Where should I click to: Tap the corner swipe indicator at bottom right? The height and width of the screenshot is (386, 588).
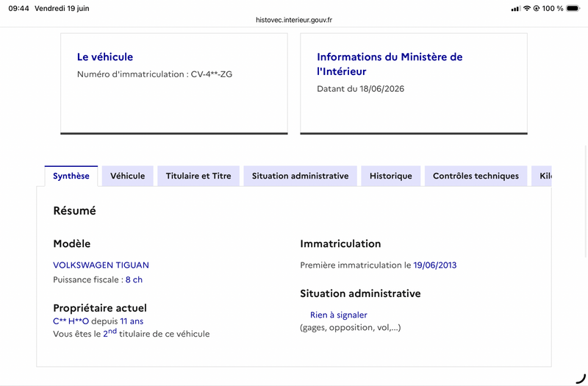[581, 379]
